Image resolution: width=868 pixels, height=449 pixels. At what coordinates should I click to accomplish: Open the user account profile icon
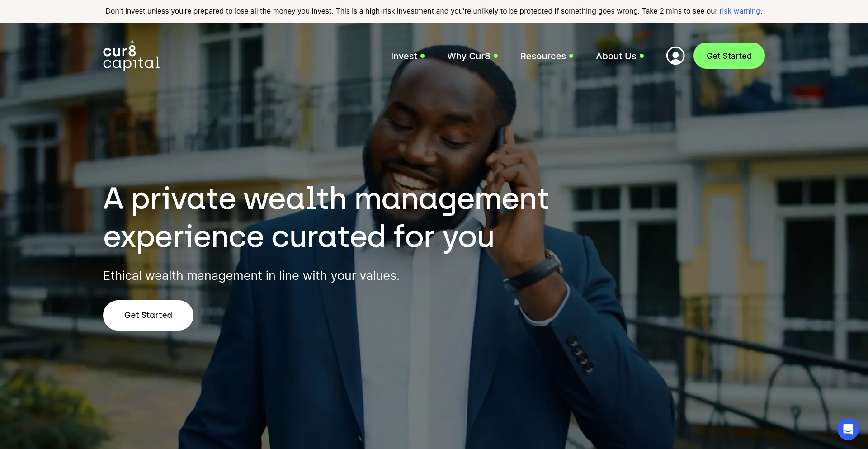click(675, 56)
